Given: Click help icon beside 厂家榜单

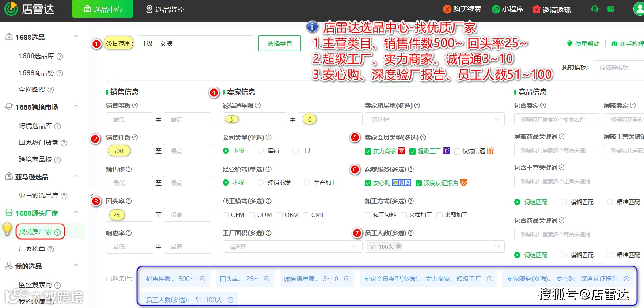Looking at the screenshot, I should click(51, 249).
